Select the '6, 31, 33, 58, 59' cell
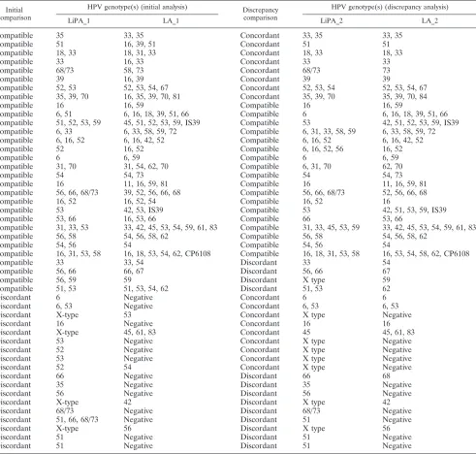Viewport: 476px width, 454px height. click(x=329, y=132)
